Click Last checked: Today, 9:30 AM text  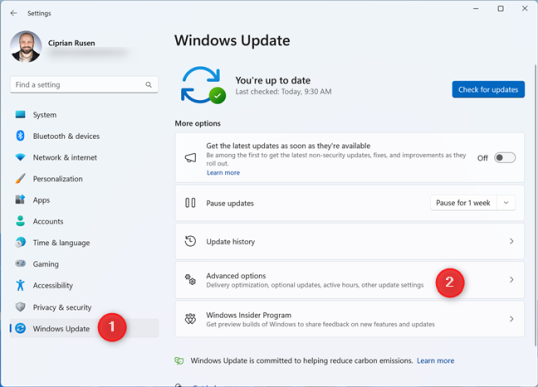[x=283, y=92]
